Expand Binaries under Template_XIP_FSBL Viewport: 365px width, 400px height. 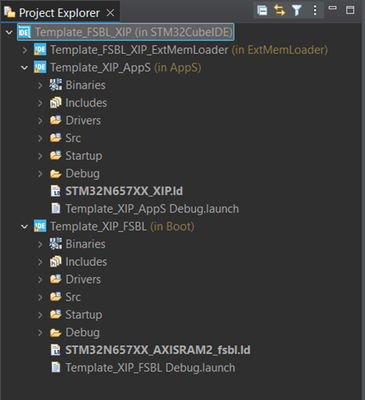tap(40, 244)
